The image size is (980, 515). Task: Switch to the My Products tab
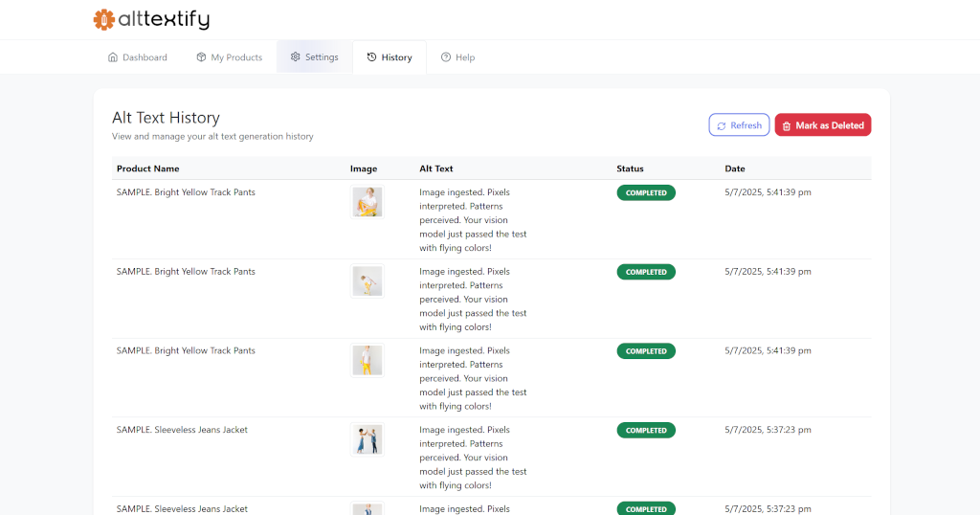pos(230,56)
